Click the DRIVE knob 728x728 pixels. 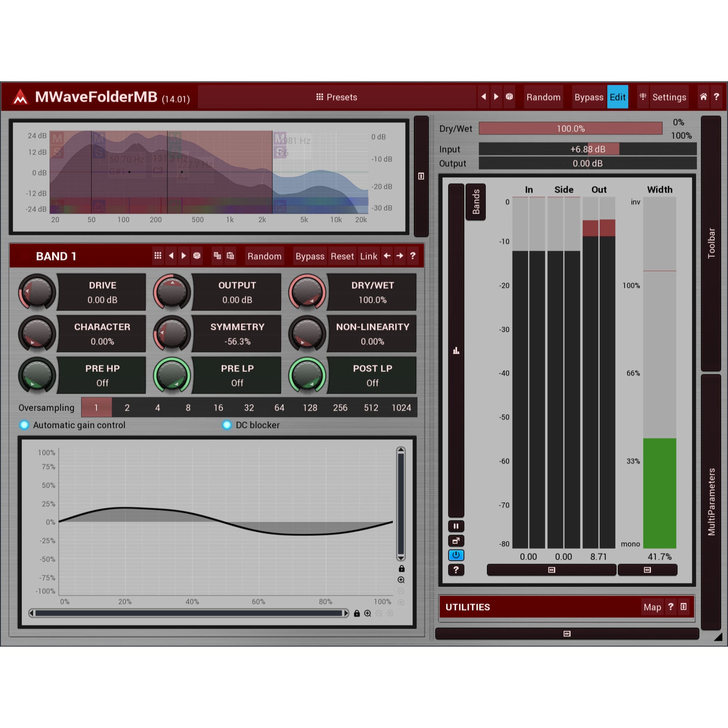pyautogui.click(x=37, y=292)
